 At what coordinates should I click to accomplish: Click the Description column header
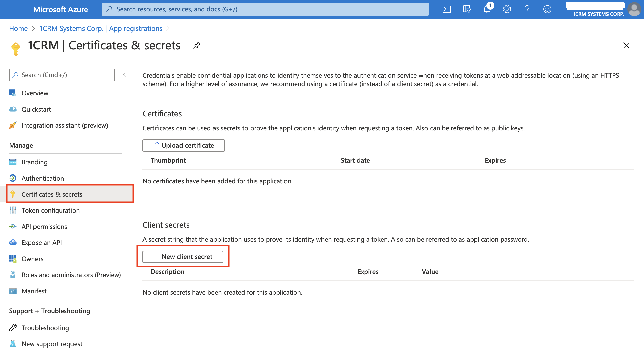tap(167, 272)
